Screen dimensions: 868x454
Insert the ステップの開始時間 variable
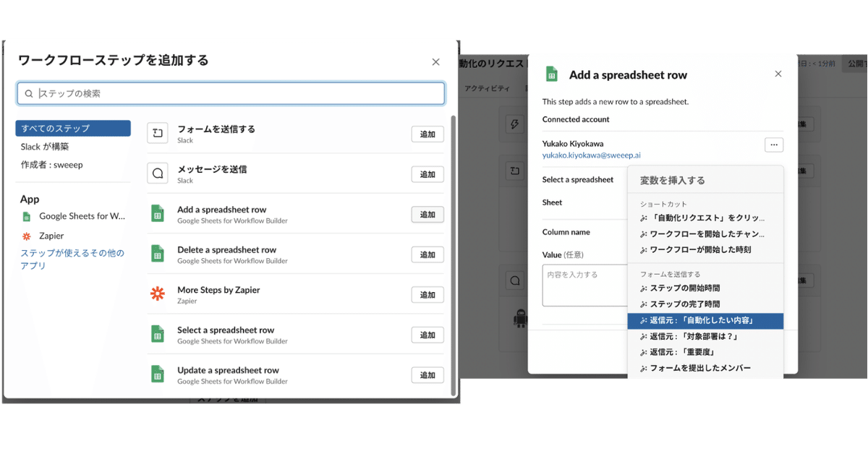705,288
